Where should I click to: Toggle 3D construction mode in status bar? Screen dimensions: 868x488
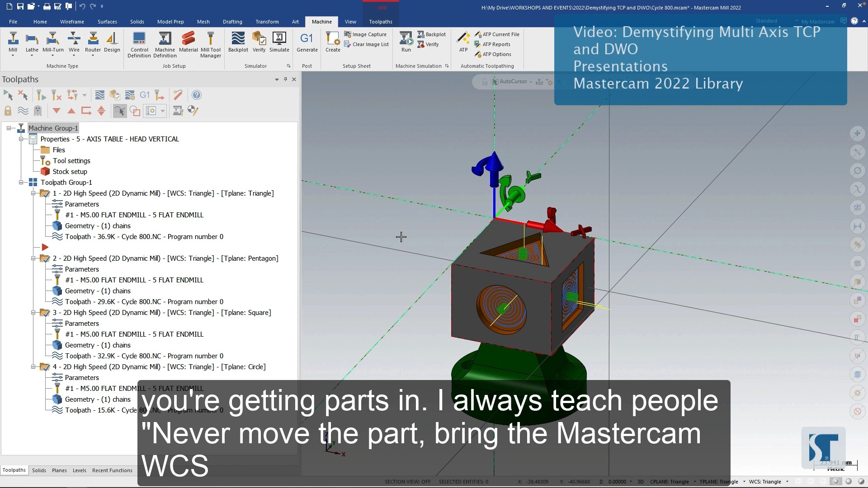[640, 482]
